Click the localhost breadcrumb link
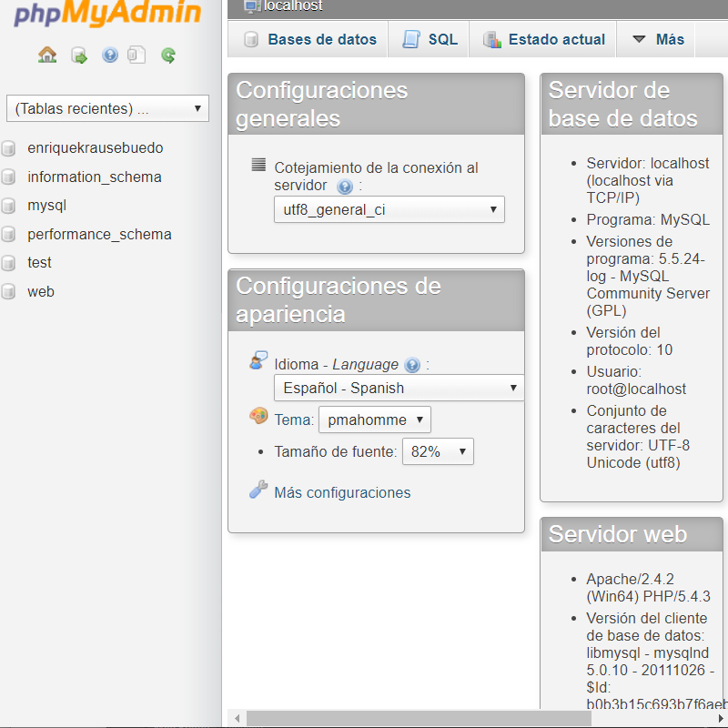Viewport: 728px width, 728px height. (293, 5)
